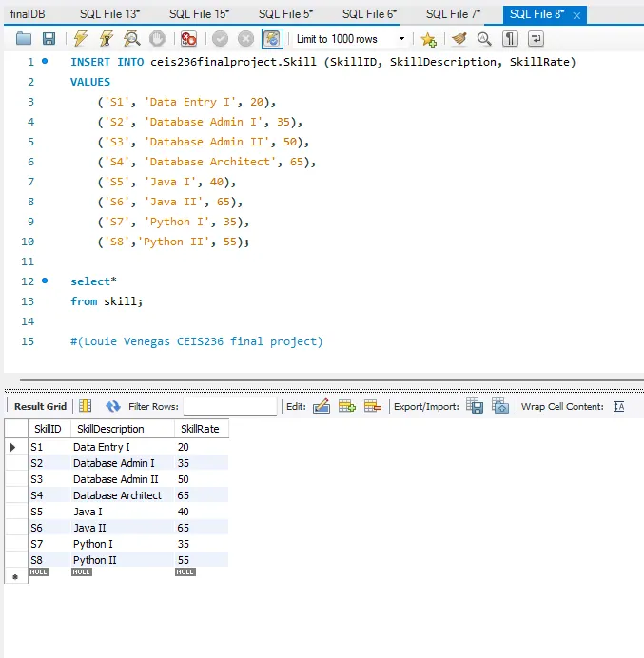
Task: Export recordset to file icon
Action: [x=475, y=406]
